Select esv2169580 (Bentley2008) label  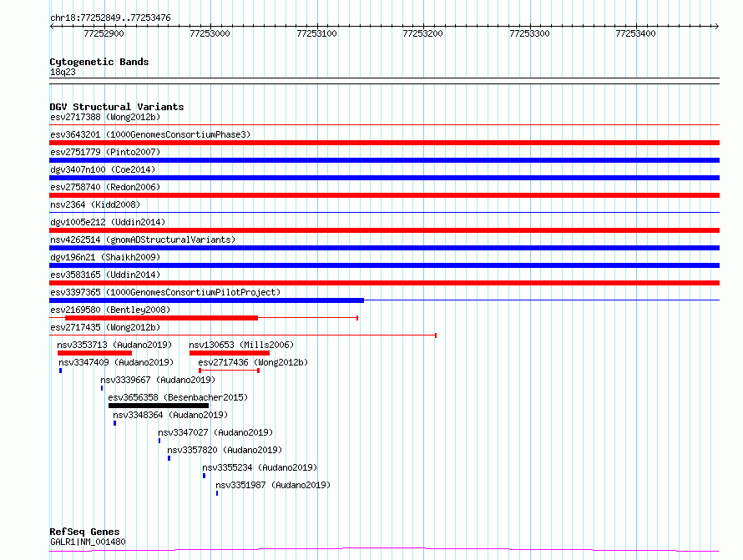(110, 310)
